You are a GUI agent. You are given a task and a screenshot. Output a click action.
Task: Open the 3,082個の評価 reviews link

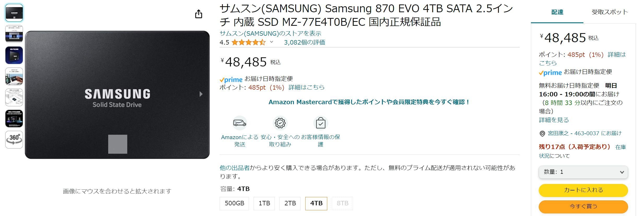pos(304,42)
